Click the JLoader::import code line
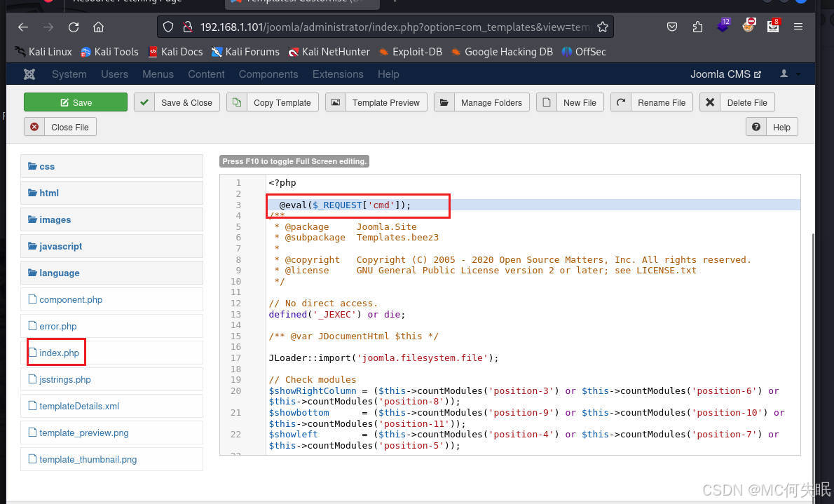The height and width of the screenshot is (504, 834). (x=383, y=358)
